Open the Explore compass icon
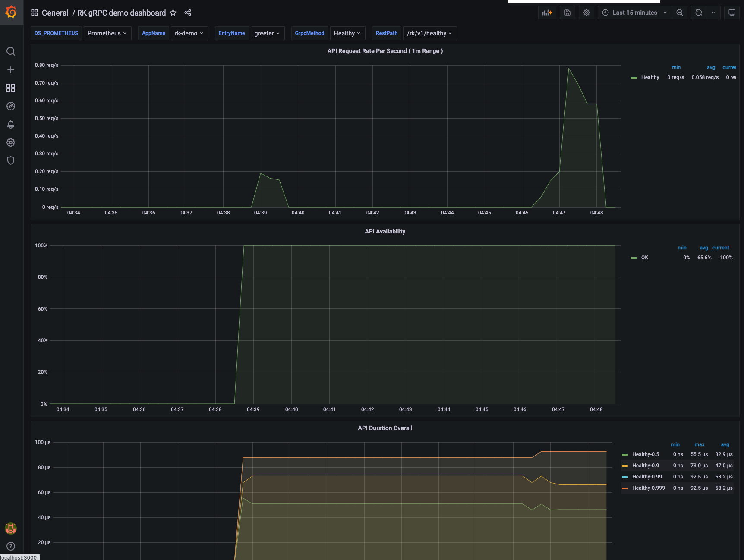This screenshot has height=560, width=744. (x=11, y=106)
